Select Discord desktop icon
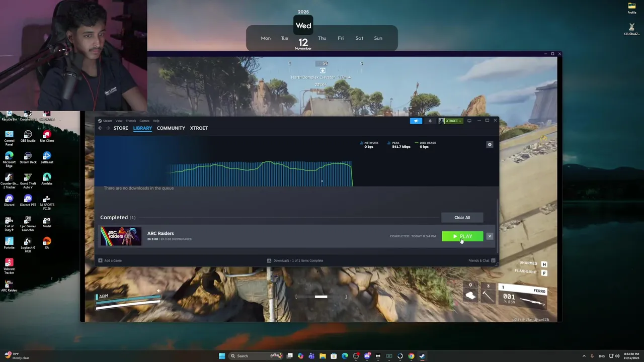The height and width of the screenshot is (362, 644). point(9,201)
